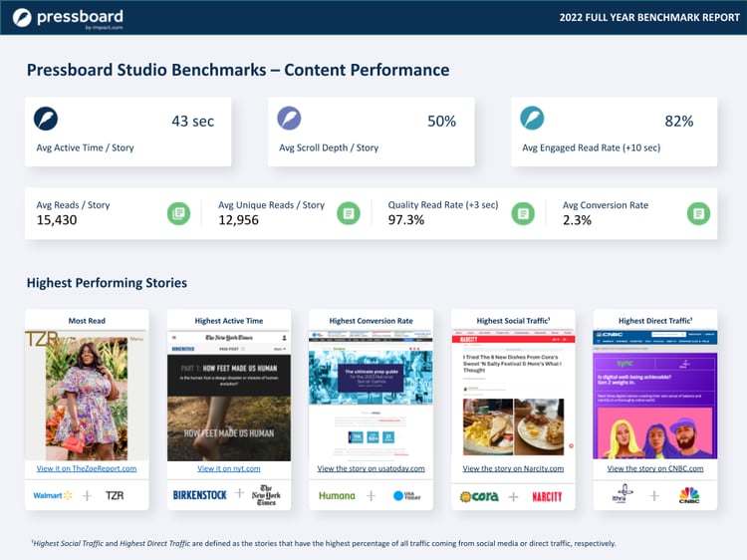This screenshot has width=747, height=560.
Task: Click the 12,956 unique reads value
Action: coord(239,220)
